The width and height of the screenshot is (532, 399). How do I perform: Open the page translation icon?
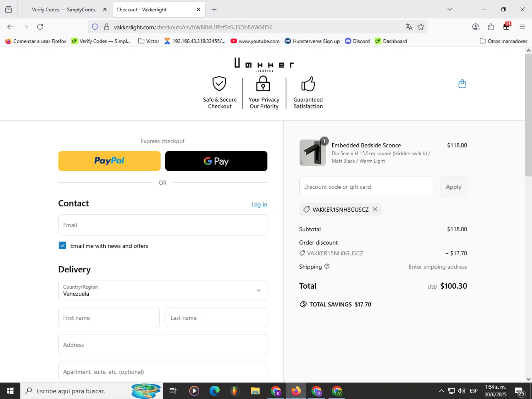(x=409, y=27)
